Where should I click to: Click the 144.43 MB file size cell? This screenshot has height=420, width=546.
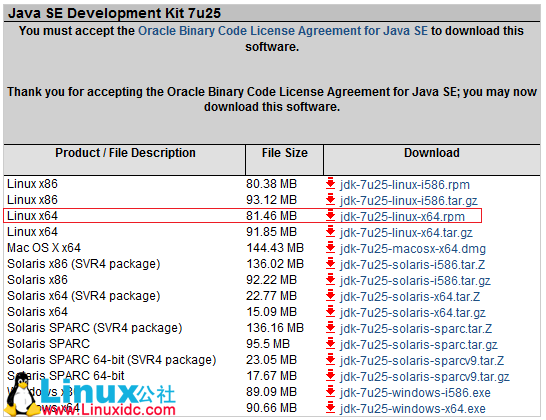click(x=275, y=248)
